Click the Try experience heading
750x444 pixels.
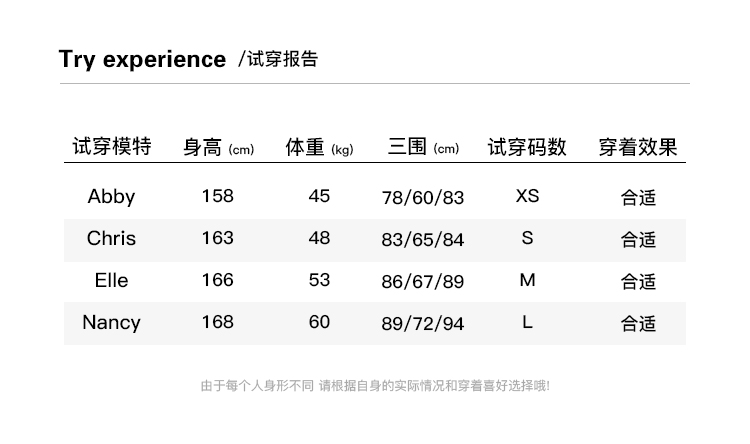click(x=142, y=59)
